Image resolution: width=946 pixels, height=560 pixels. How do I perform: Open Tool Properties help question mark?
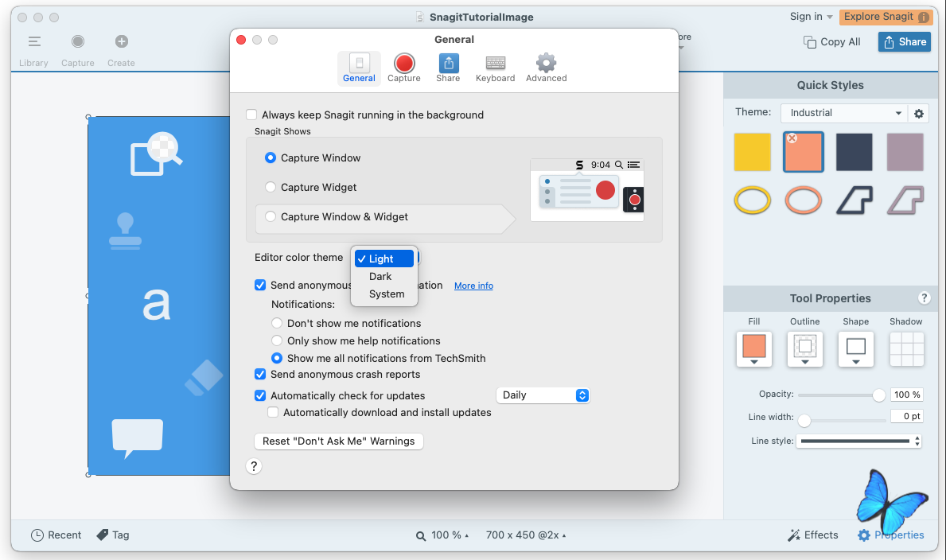[924, 297]
